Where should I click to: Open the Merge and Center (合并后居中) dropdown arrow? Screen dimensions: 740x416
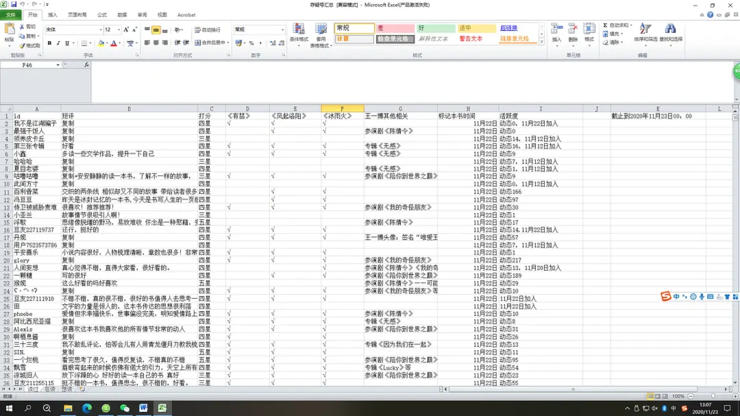(228, 43)
